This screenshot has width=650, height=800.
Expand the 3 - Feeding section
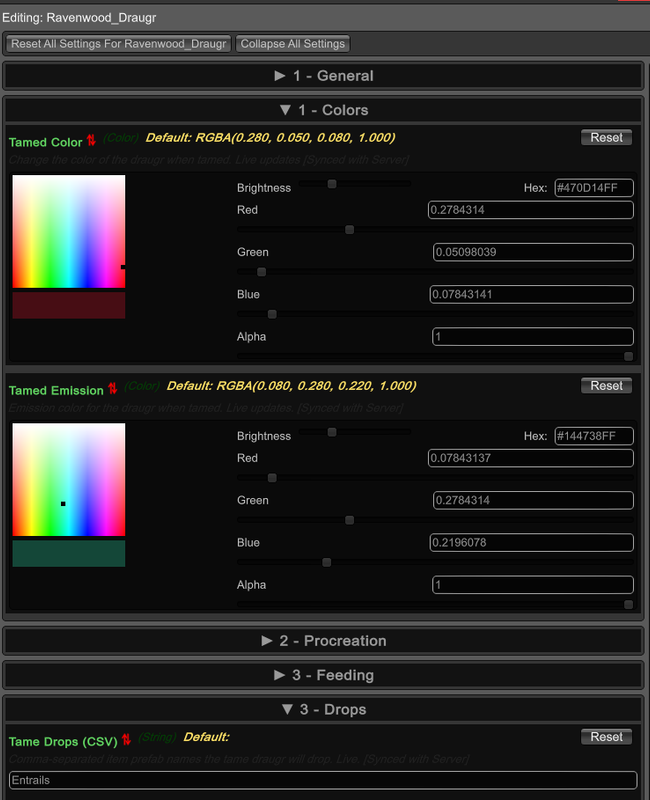[323, 675]
